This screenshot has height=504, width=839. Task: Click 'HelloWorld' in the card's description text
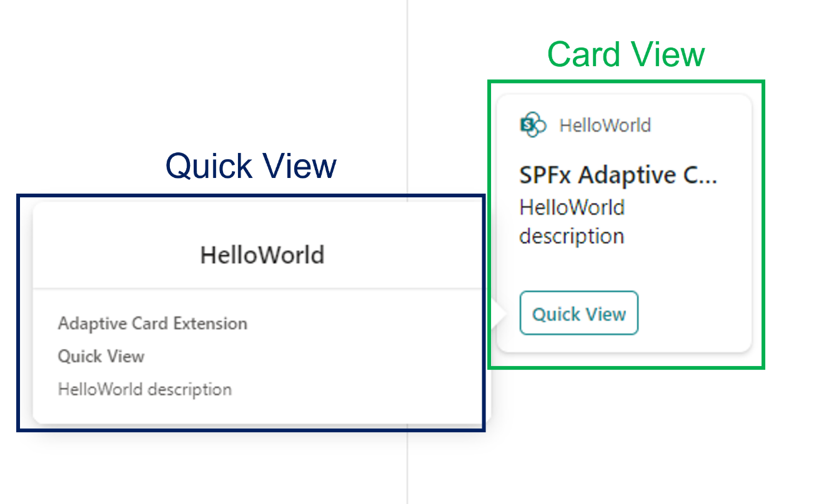click(x=572, y=207)
